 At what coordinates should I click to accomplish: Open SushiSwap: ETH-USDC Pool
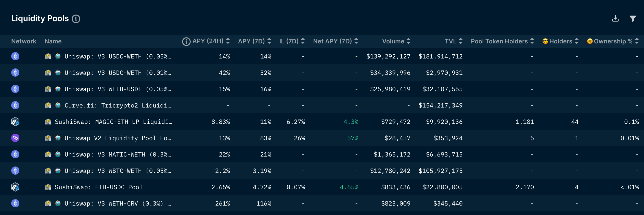[x=99, y=187]
